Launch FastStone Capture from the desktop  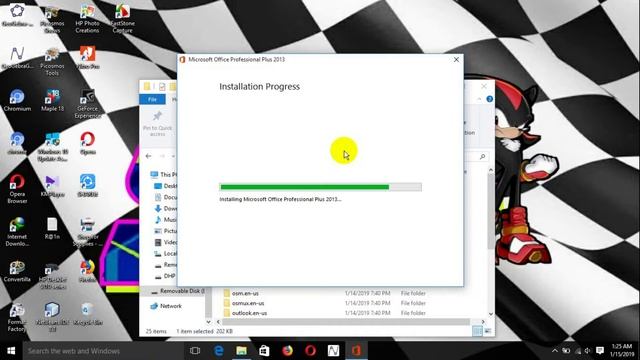[x=122, y=19]
